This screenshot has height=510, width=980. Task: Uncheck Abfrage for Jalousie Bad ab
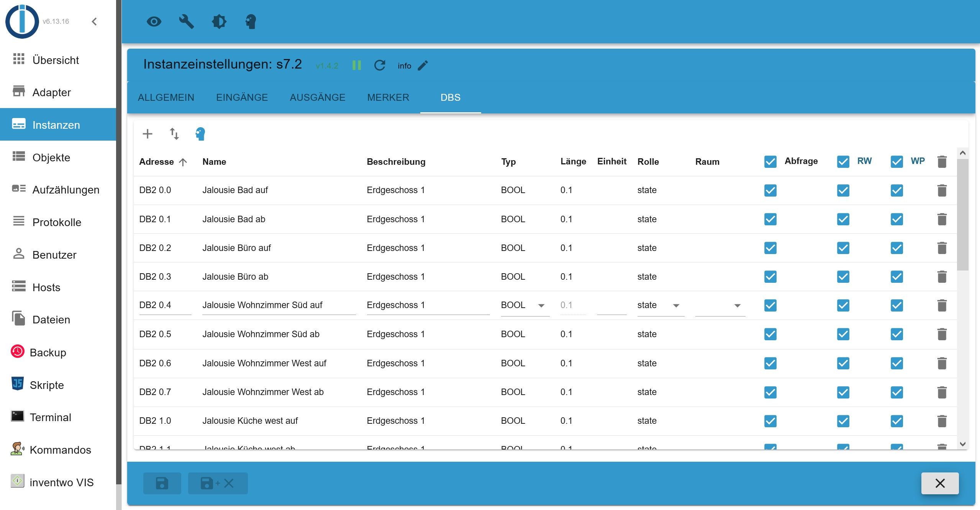click(x=770, y=219)
